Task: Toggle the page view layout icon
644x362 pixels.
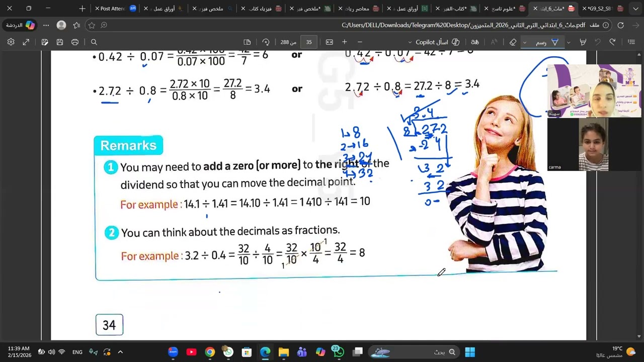Action: click(247, 42)
